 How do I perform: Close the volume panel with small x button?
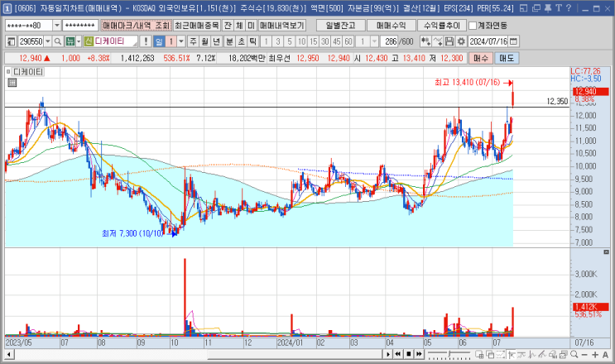[x=607, y=252]
